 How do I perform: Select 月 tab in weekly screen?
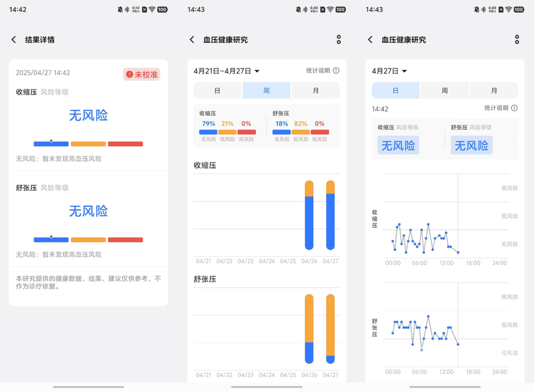[x=316, y=91]
